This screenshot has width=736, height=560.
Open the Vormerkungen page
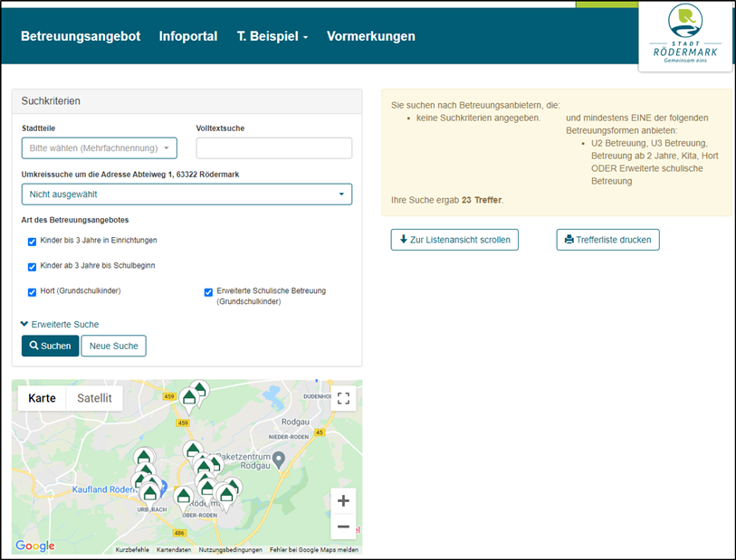pos(371,36)
